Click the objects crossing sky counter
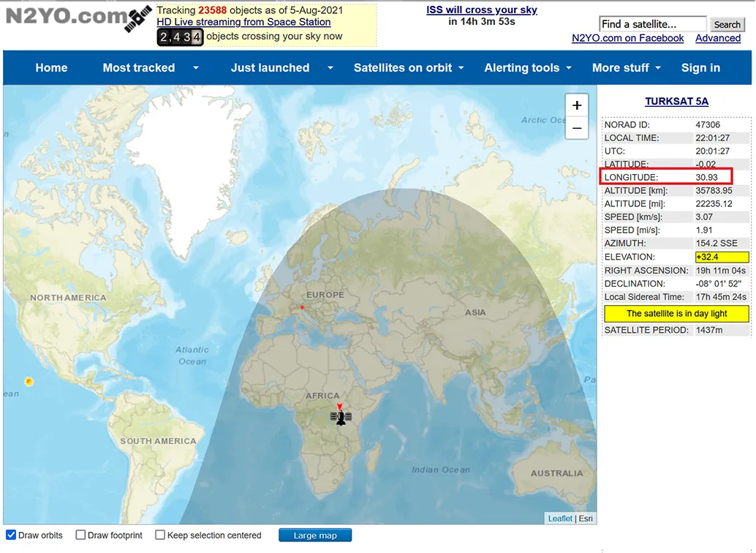The height and width of the screenshot is (553, 756). (x=180, y=37)
